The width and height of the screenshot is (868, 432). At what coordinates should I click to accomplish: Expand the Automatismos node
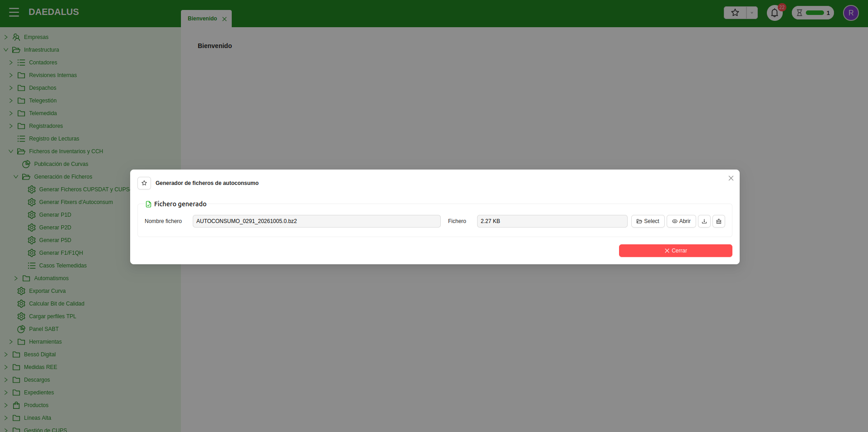pos(16,278)
